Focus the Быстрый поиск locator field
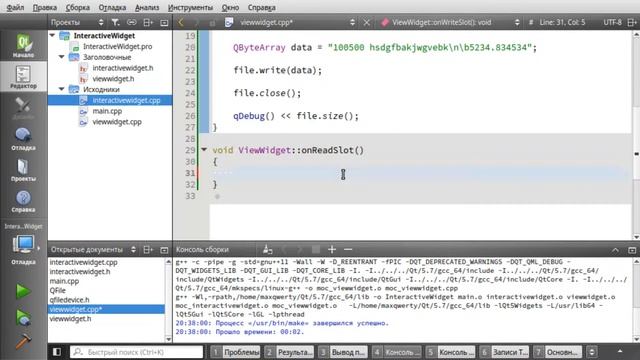 (x=136, y=351)
